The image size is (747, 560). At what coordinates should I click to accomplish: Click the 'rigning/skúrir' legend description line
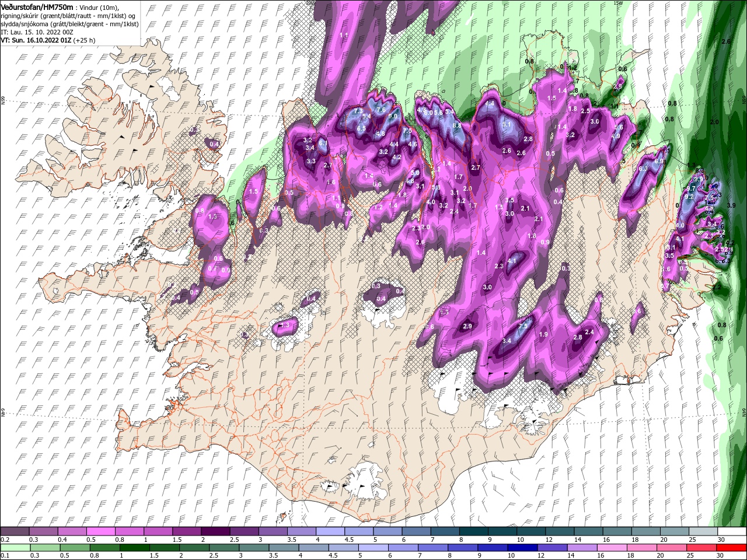click(68, 16)
